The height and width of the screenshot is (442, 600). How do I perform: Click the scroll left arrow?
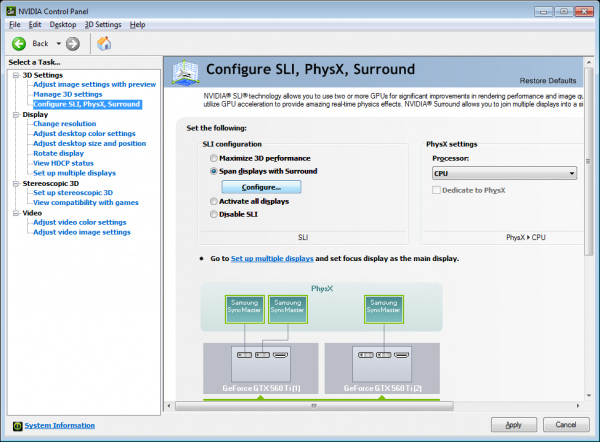[x=169, y=406]
